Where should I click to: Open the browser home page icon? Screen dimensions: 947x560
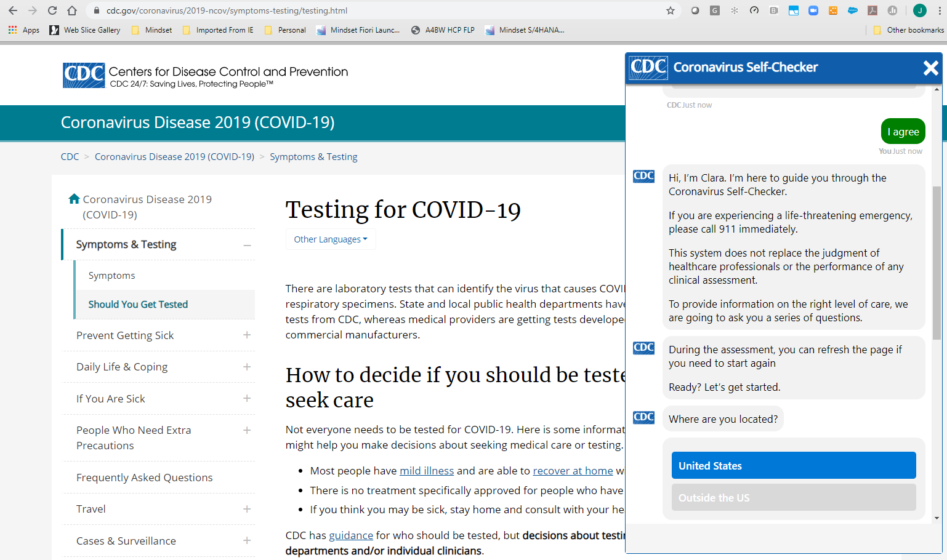[72, 10]
